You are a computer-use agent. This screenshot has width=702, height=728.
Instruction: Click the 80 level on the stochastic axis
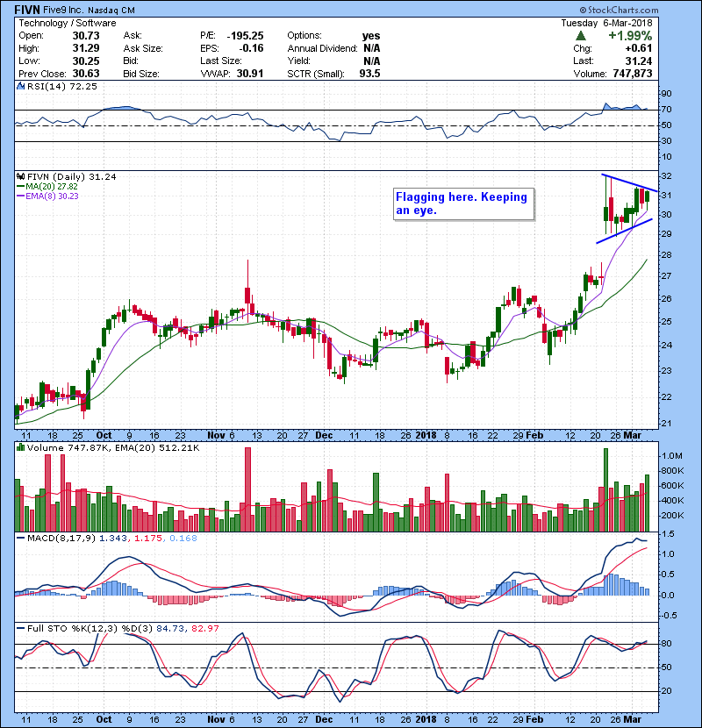point(666,644)
